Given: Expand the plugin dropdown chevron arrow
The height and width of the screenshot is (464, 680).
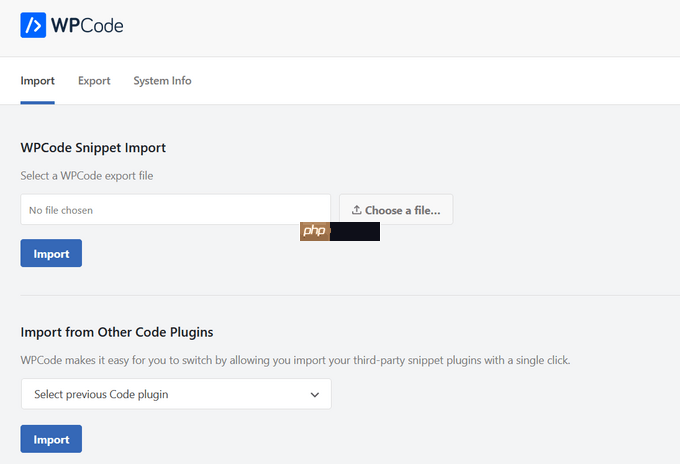Looking at the screenshot, I should (x=315, y=394).
